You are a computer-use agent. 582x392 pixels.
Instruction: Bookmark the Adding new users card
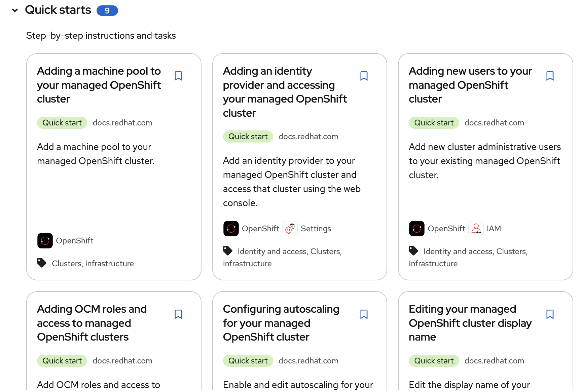(550, 76)
